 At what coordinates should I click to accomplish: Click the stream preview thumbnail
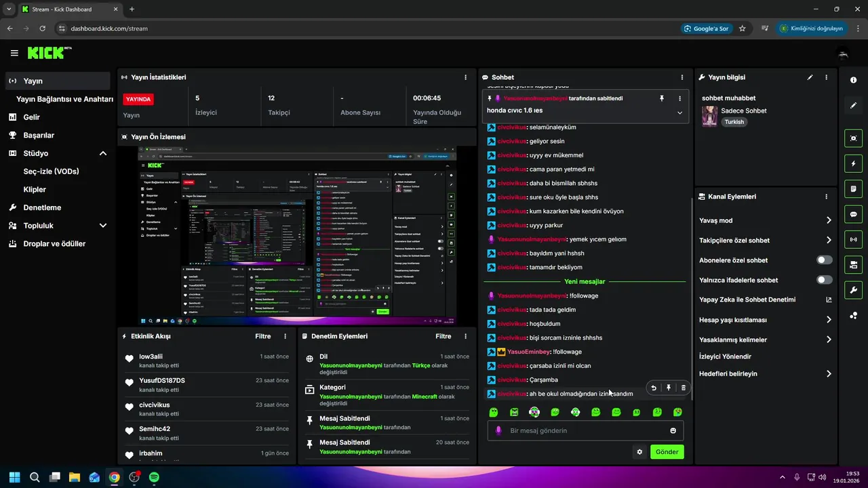pyautogui.click(x=297, y=236)
